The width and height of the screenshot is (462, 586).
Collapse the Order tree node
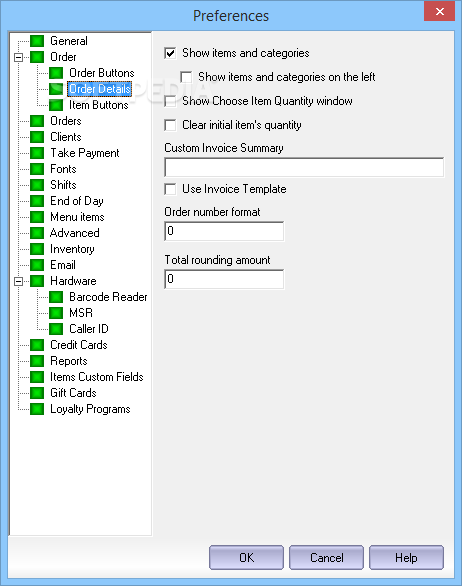18,58
